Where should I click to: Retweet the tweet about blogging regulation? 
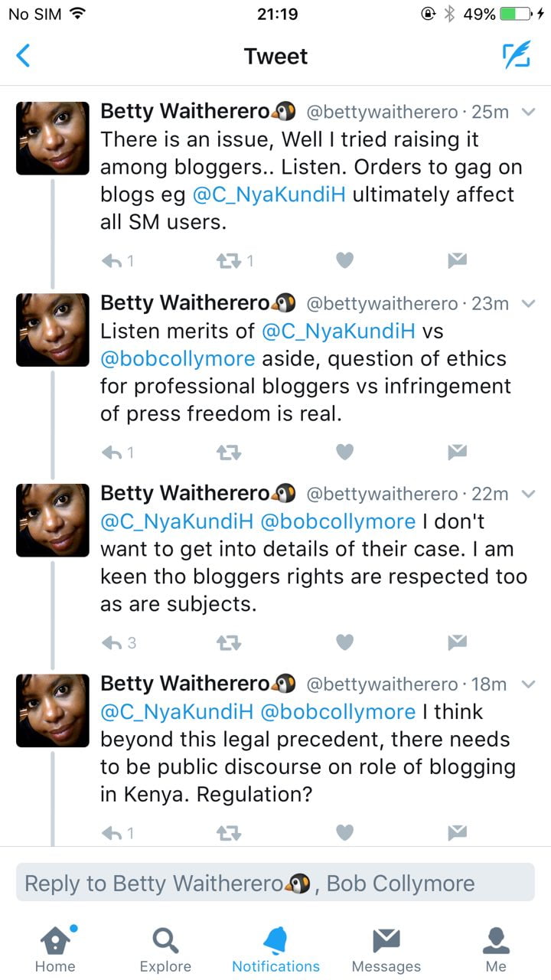229,832
